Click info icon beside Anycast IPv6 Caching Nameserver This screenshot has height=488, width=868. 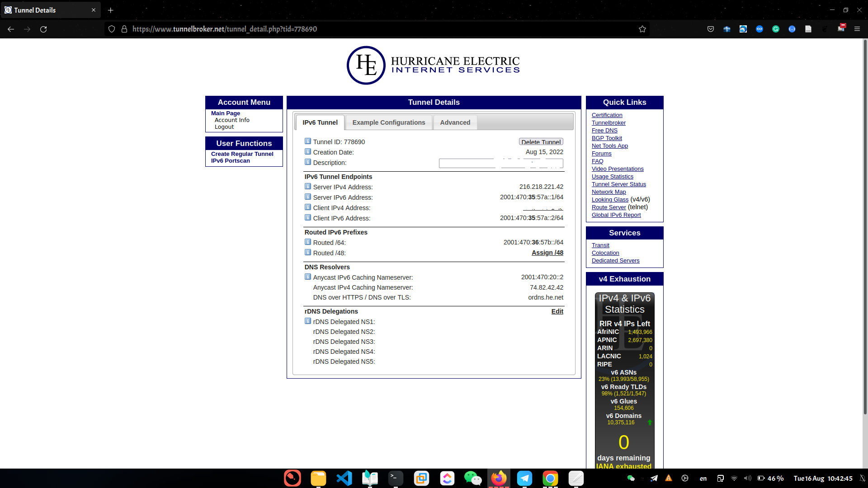[x=308, y=277]
